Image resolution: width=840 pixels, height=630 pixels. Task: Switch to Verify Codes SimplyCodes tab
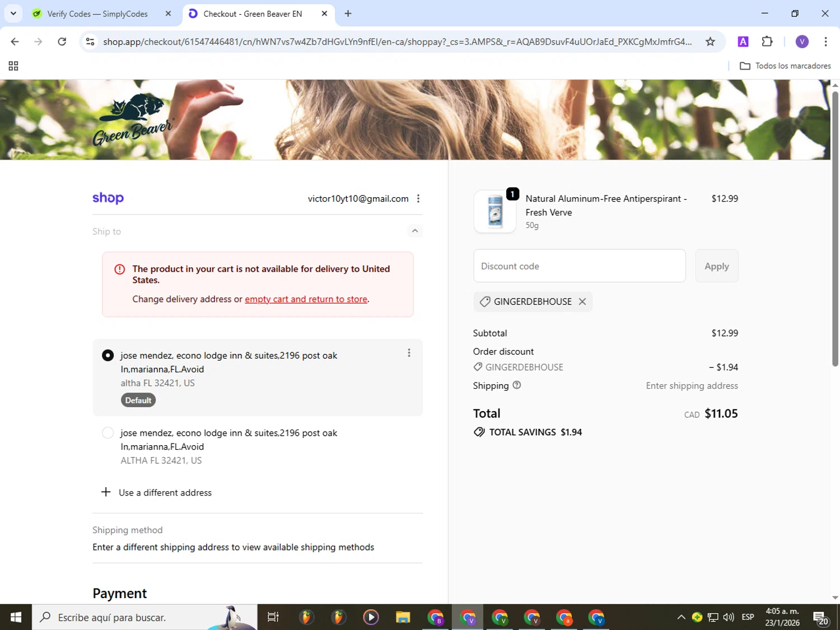[x=97, y=14]
